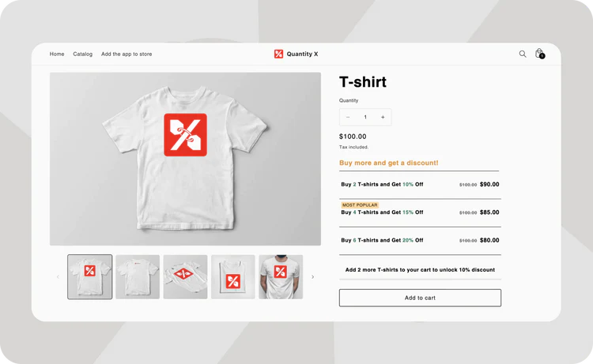593x364 pixels.
Task: Show previous thumbnails with left chevron
Action: (58, 277)
